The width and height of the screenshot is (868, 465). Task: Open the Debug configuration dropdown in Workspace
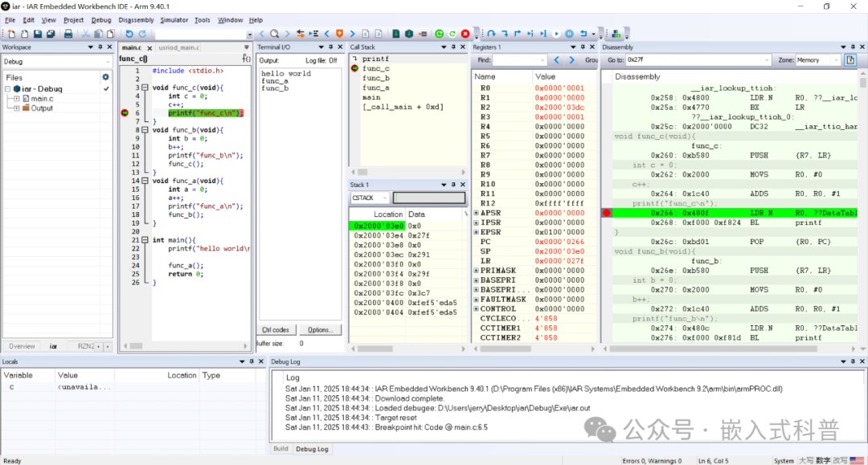tap(107, 62)
